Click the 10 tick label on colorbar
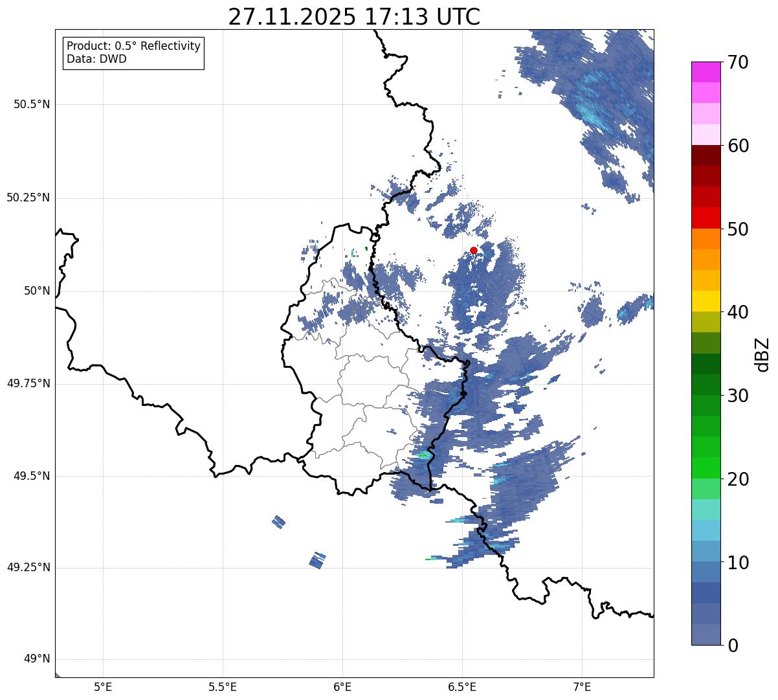The image size is (778, 700). pos(738,563)
